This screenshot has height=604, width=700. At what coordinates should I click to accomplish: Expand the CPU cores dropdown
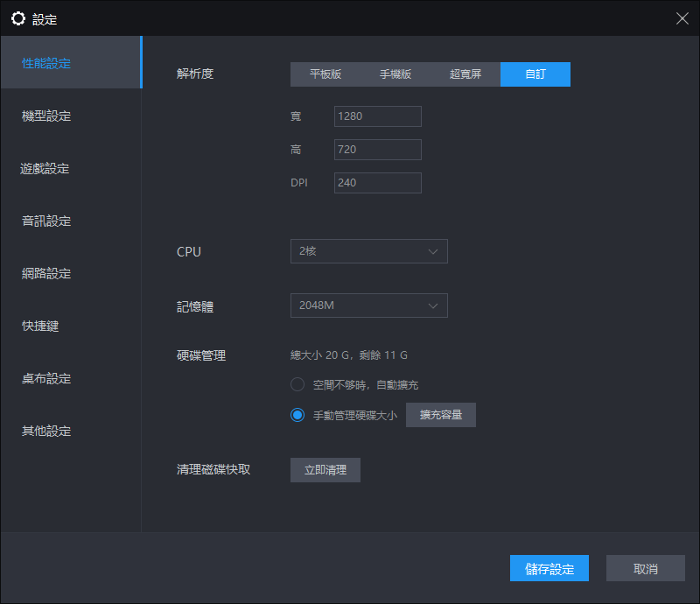[x=368, y=251]
